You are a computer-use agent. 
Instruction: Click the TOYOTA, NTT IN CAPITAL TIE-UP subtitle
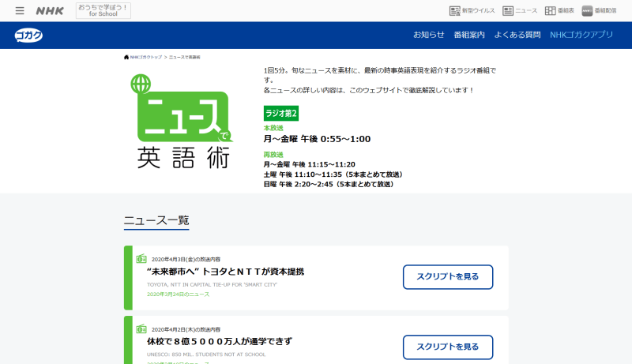212,285
